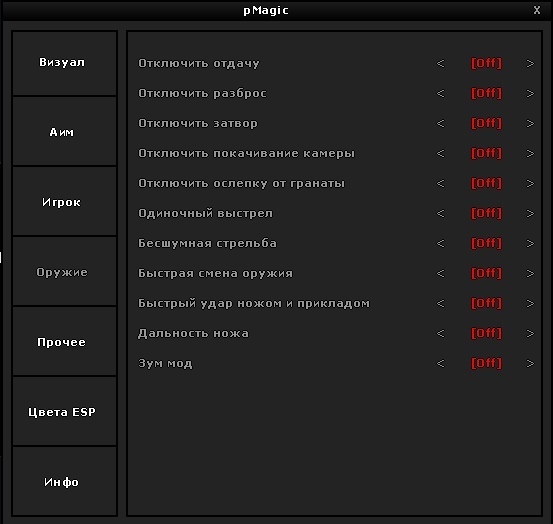
Task: Close the pMagic window
Action: [536, 10]
